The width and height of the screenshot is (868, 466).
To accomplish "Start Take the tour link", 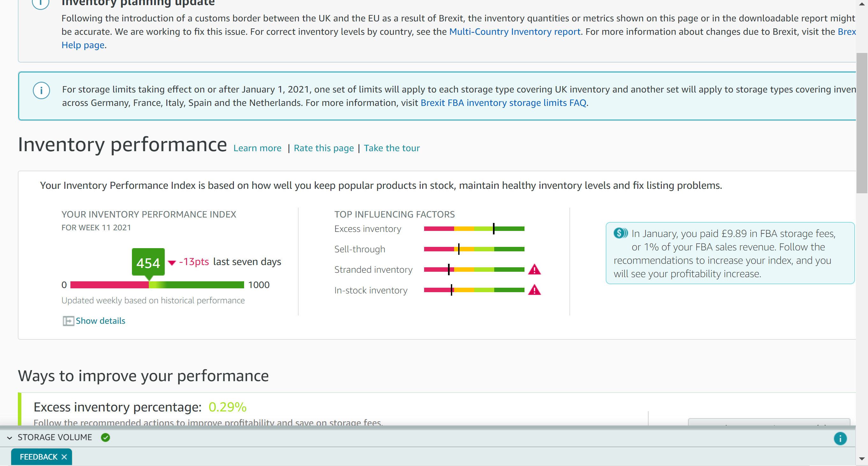I will click(392, 148).
